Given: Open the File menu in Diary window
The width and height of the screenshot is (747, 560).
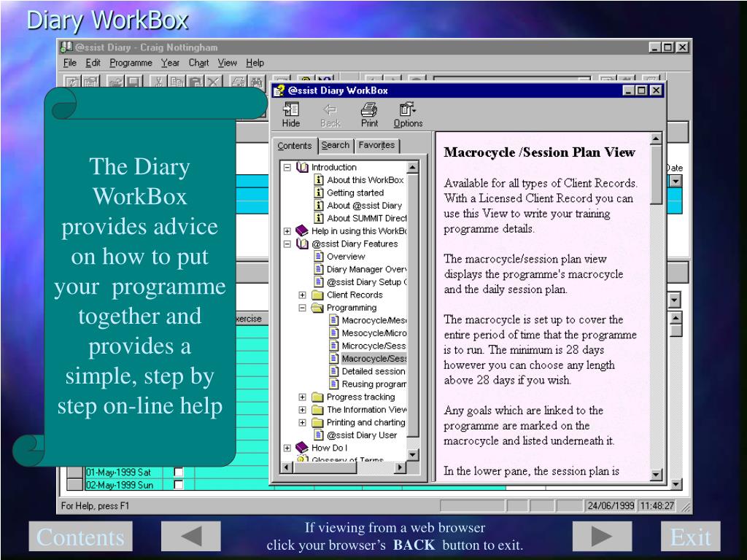Looking at the screenshot, I should [x=69, y=63].
